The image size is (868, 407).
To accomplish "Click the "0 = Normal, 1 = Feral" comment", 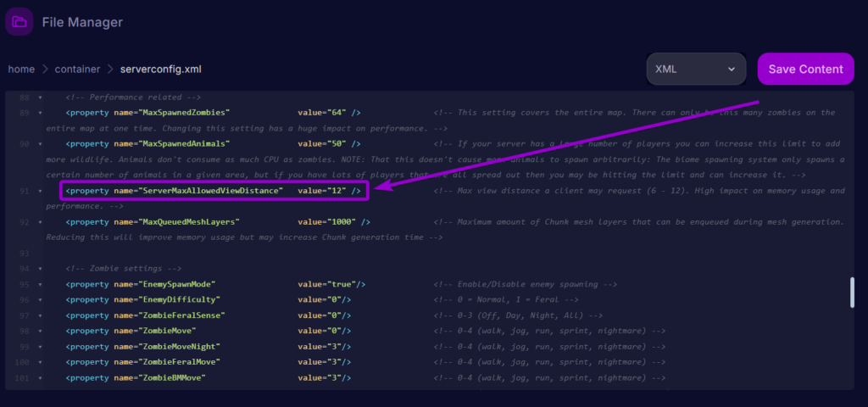I will tap(506, 299).
